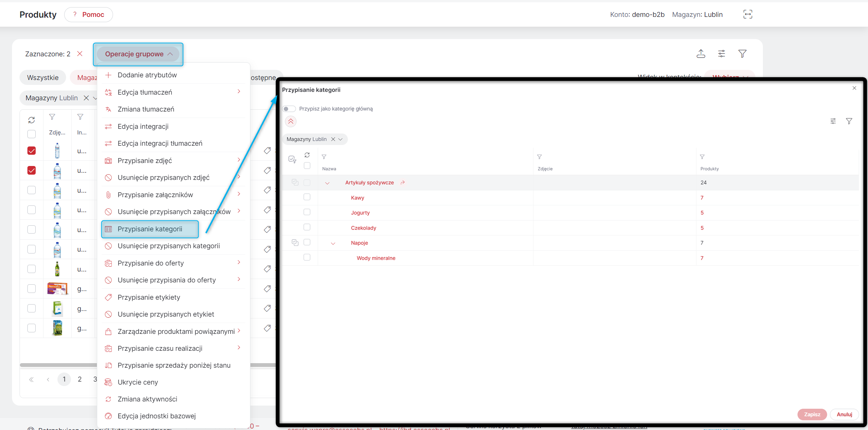This screenshot has height=430, width=868.
Task: Open the Pomoc help button
Action: (89, 15)
